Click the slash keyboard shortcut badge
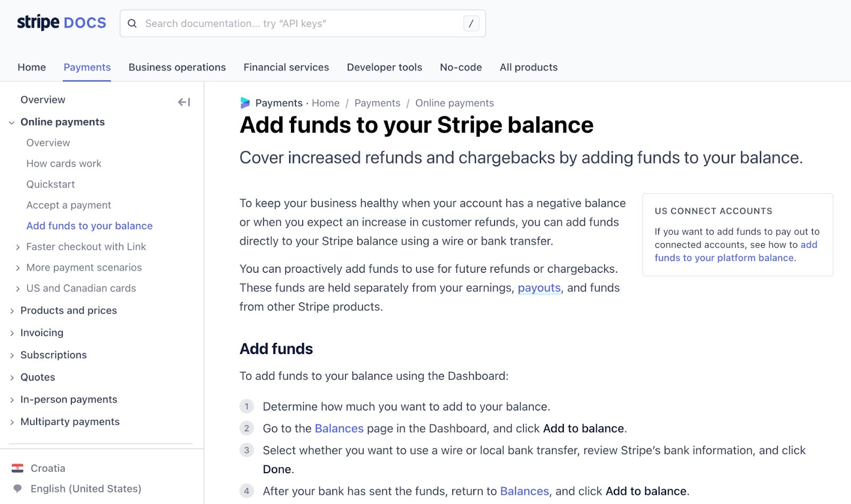The height and width of the screenshot is (504, 851). [x=470, y=23]
